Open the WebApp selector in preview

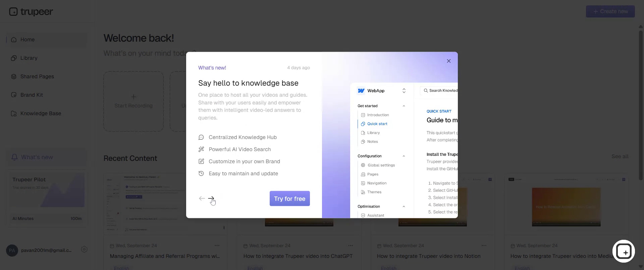click(x=382, y=91)
